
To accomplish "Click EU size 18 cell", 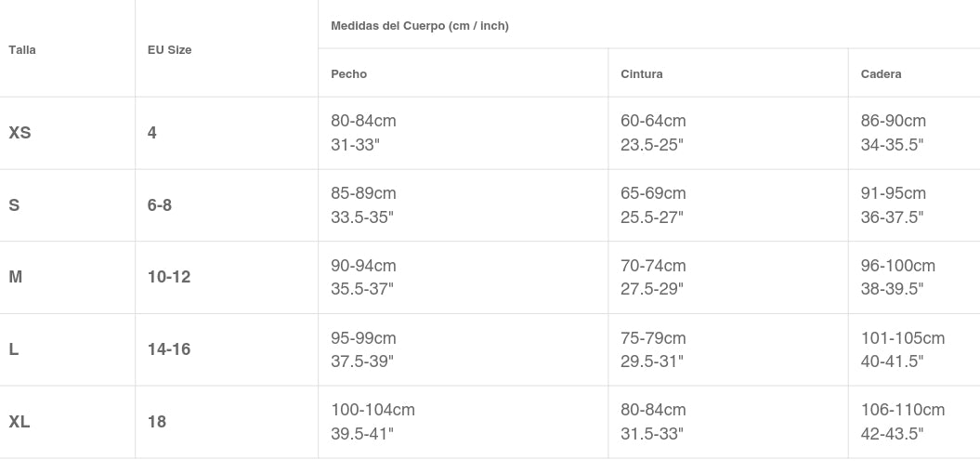I will pyautogui.click(x=157, y=422).
